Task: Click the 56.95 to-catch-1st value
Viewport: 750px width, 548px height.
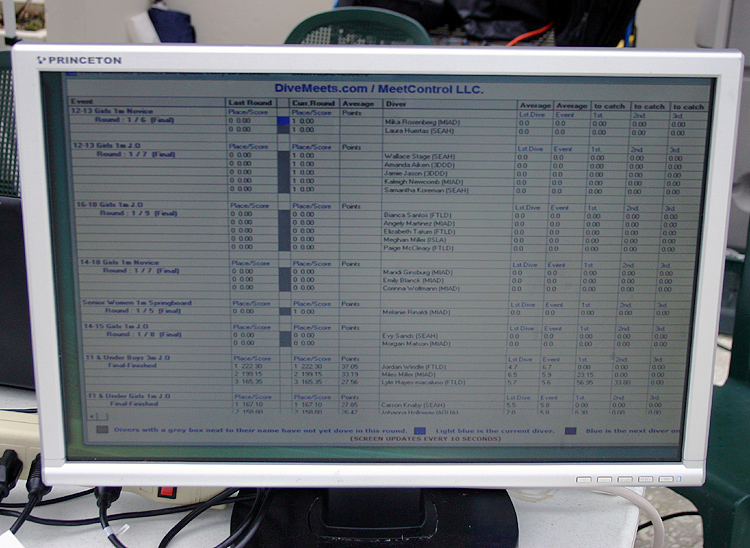Action: (x=585, y=383)
